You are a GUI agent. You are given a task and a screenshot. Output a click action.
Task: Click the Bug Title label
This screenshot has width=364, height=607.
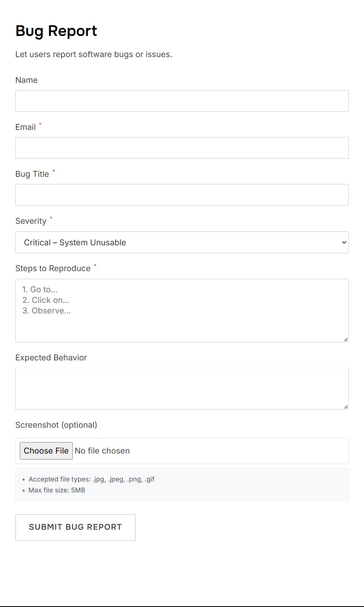(x=32, y=174)
